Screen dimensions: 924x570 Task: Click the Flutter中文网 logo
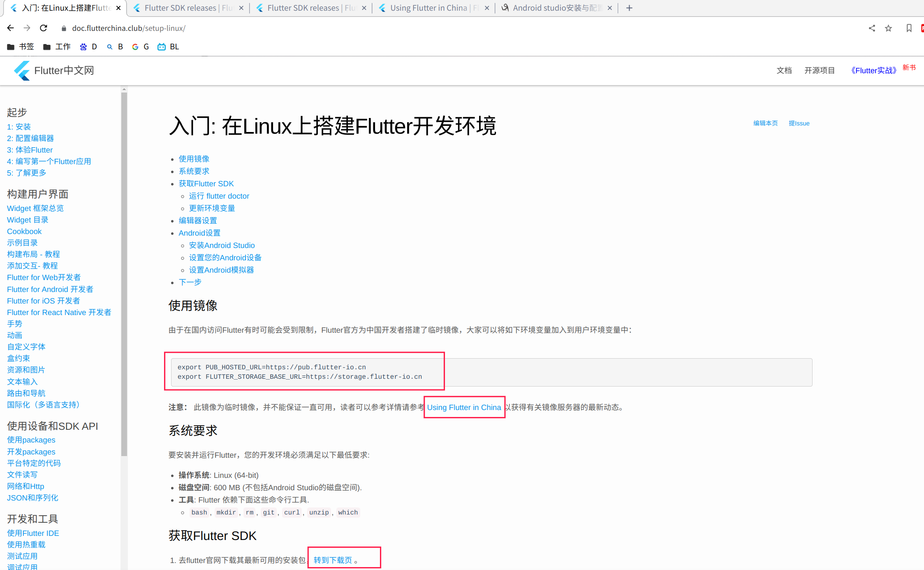coord(54,71)
